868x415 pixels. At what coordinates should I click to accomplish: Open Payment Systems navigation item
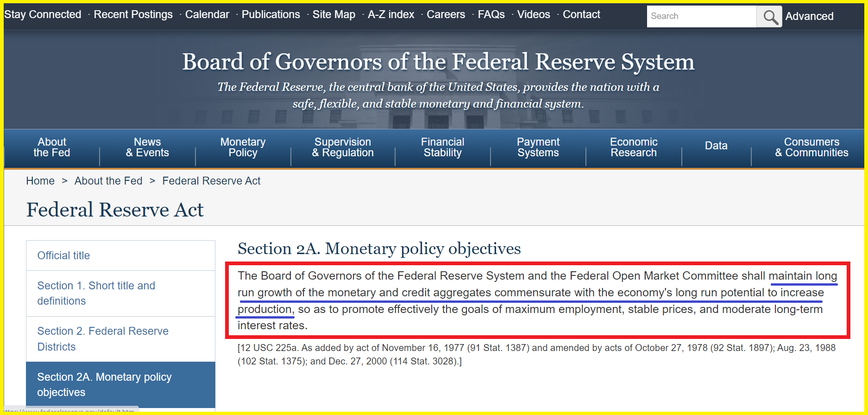pyautogui.click(x=538, y=147)
